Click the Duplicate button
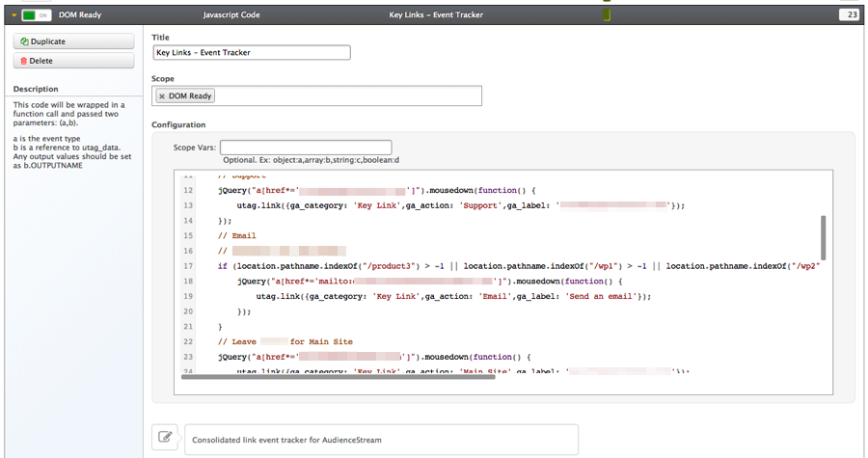 [x=73, y=42]
